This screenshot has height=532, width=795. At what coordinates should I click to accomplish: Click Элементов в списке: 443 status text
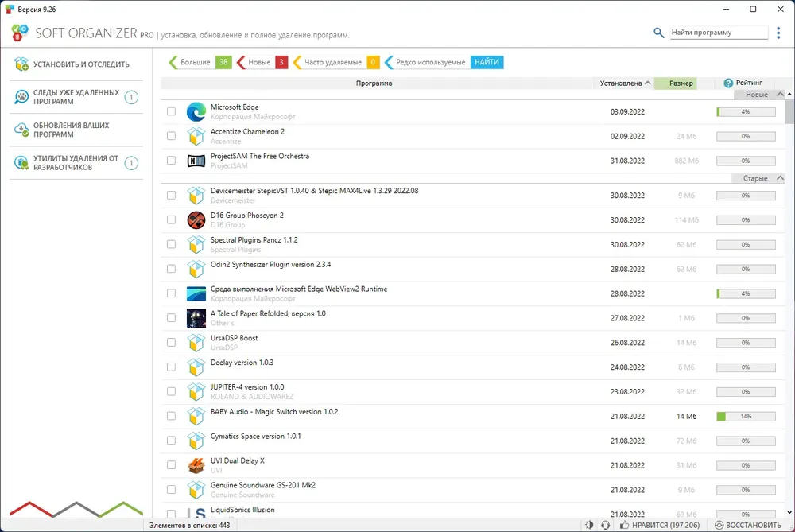pos(189,526)
